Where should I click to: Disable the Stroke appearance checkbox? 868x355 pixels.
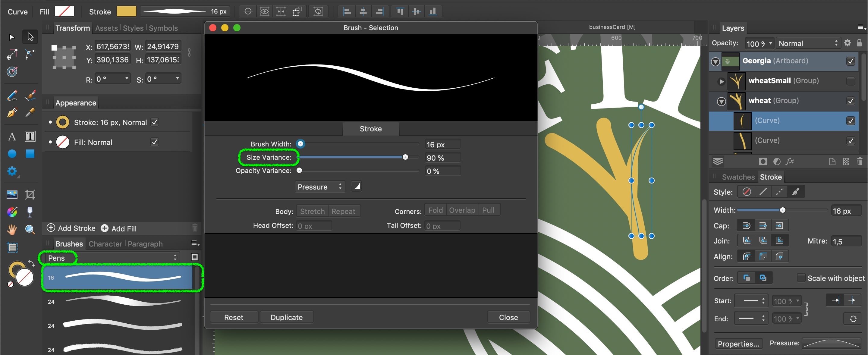coord(155,122)
